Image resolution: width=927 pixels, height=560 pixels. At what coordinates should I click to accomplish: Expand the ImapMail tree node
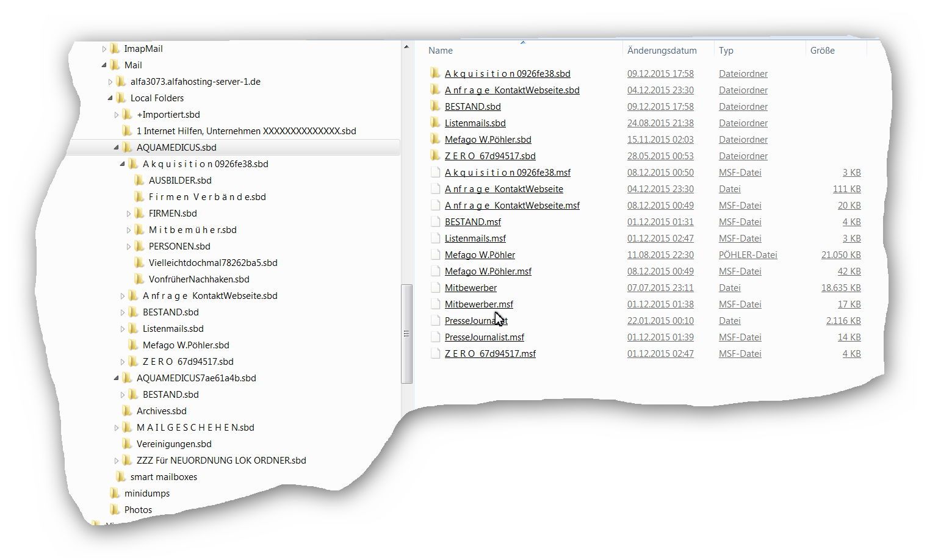[104, 49]
